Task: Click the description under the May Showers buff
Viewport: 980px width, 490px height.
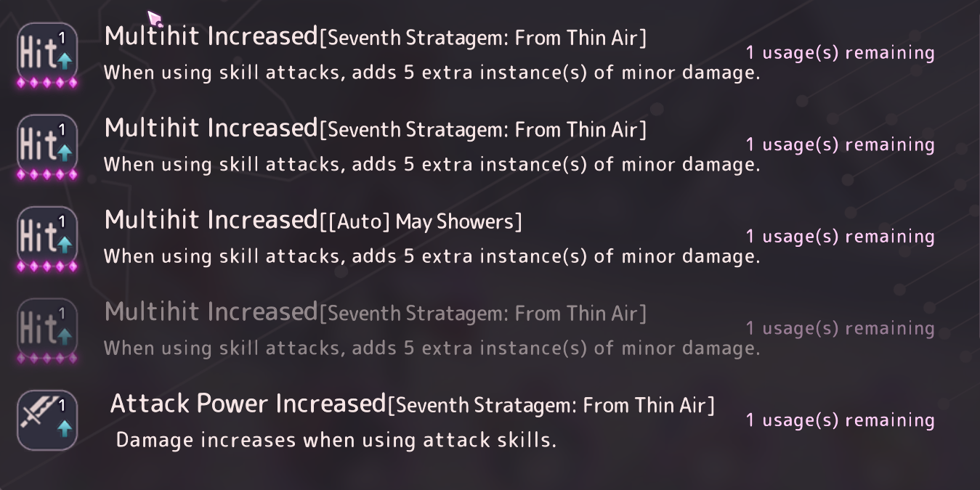Action: coord(432,256)
